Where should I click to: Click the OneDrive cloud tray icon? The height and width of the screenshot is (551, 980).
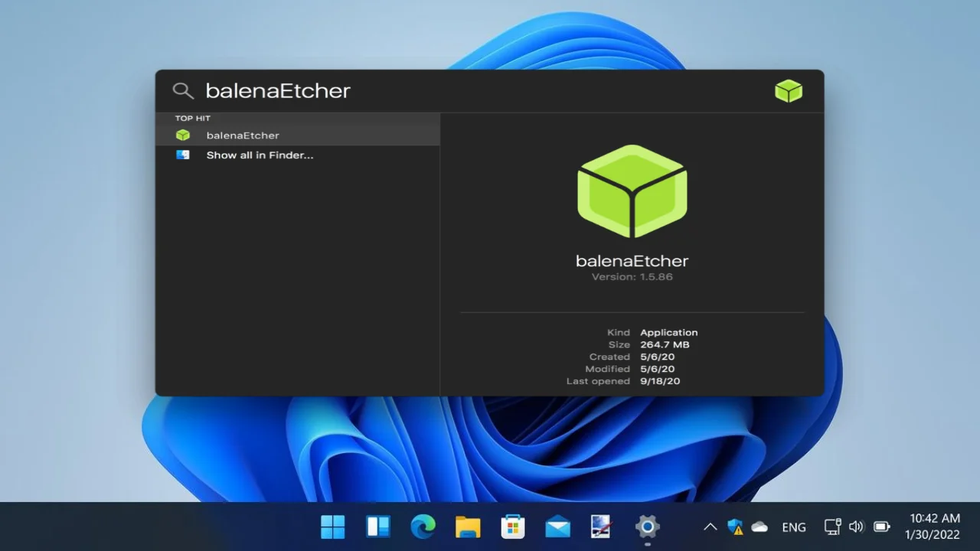click(x=759, y=527)
